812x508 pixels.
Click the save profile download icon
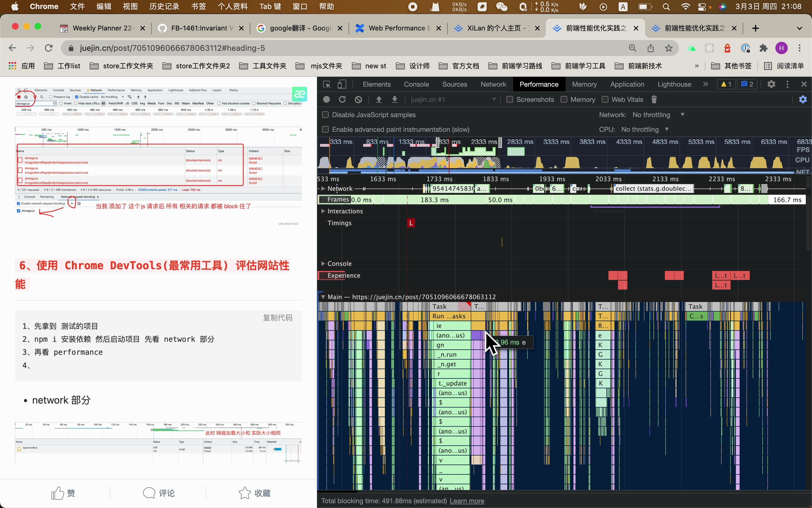pos(395,99)
